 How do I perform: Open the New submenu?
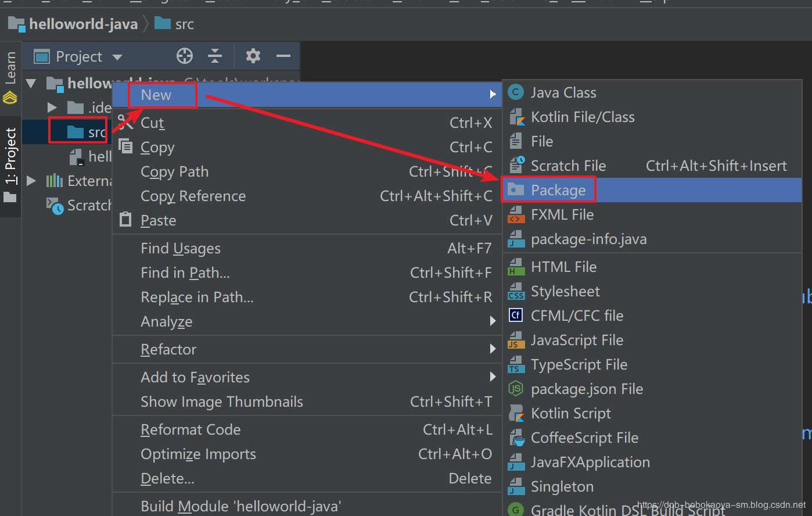pos(307,95)
